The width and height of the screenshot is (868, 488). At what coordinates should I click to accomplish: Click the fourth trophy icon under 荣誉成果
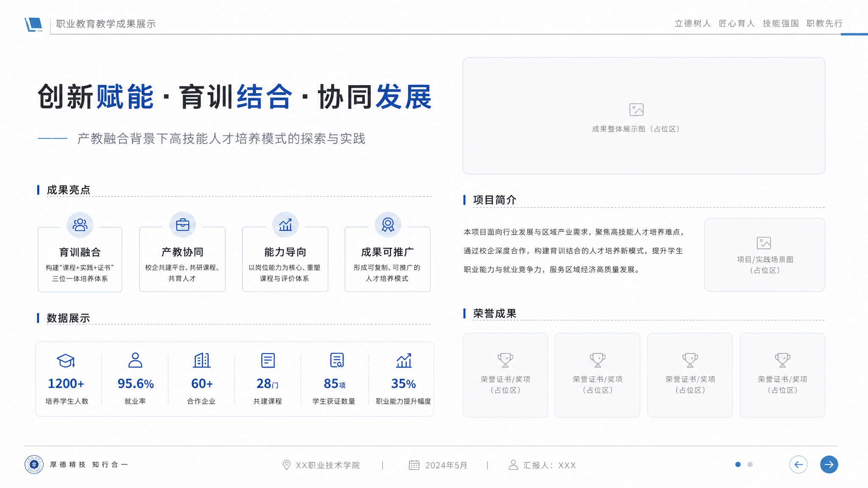(782, 360)
